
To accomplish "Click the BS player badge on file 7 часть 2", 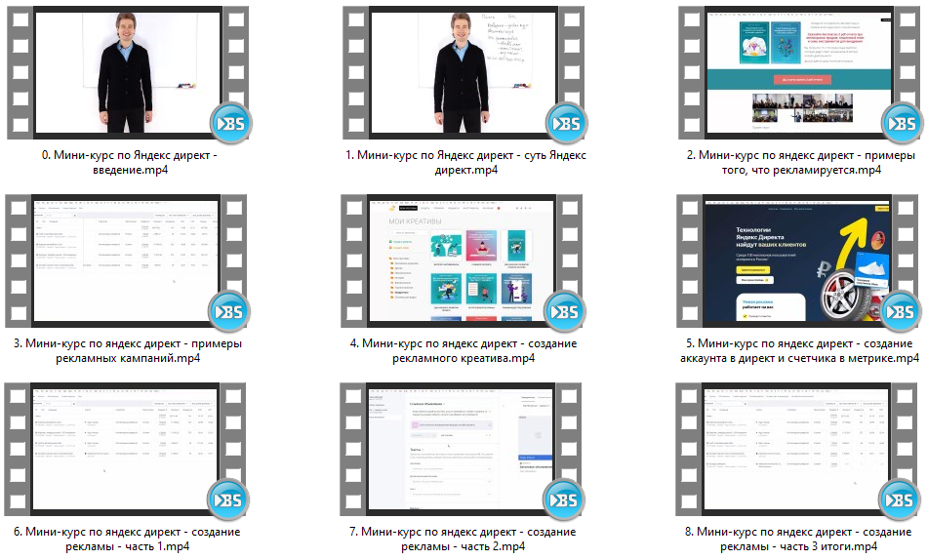I will [564, 500].
